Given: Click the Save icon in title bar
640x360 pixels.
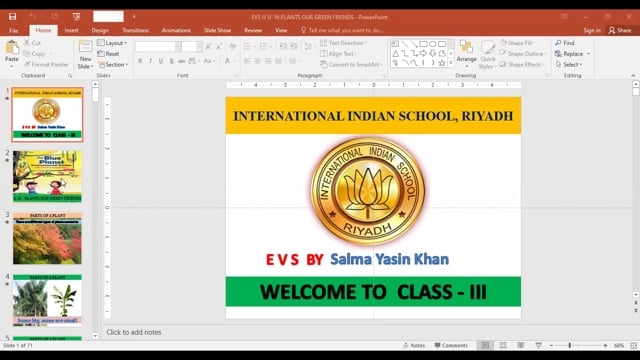Looking at the screenshot, I should (x=13, y=17).
